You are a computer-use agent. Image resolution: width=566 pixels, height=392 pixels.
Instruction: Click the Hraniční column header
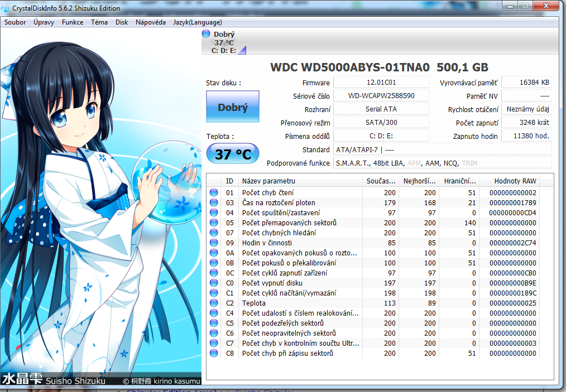[x=459, y=181]
